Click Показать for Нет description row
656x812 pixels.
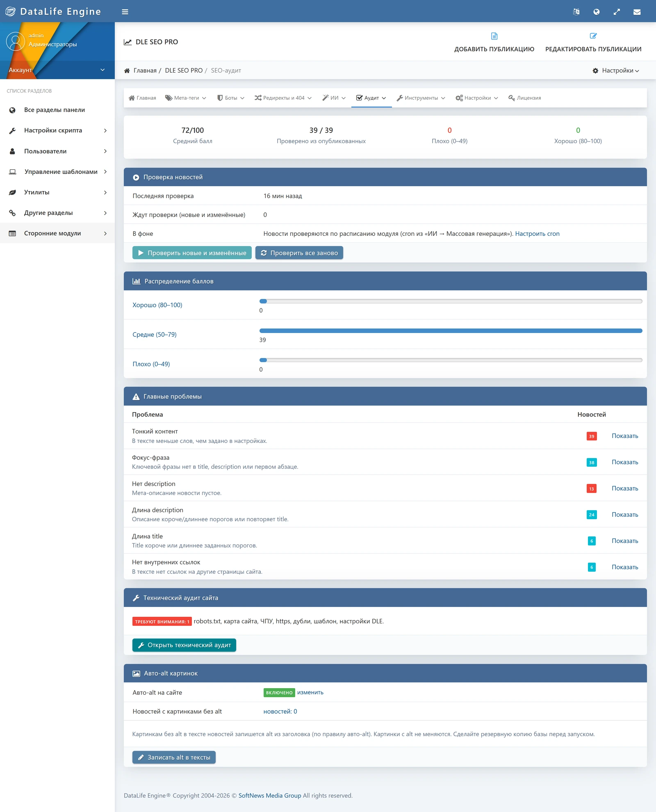(x=625, y=488)
